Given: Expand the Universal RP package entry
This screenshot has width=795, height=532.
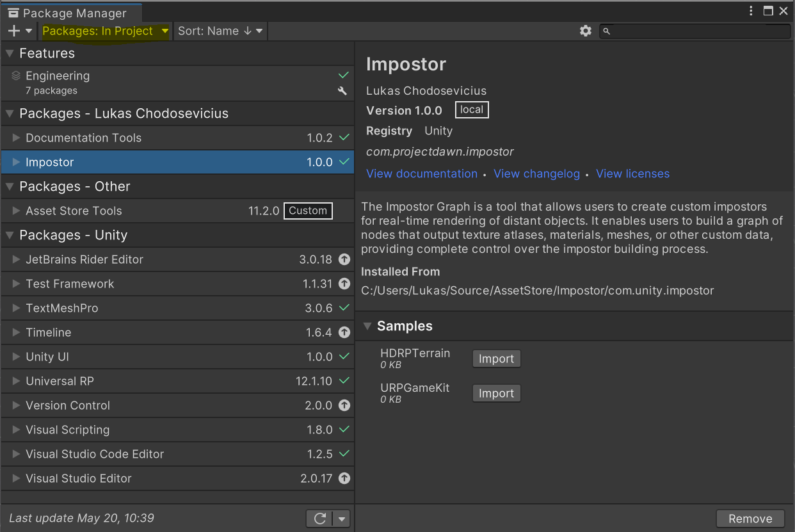Looking at the screenshot, I should point(17,381).
